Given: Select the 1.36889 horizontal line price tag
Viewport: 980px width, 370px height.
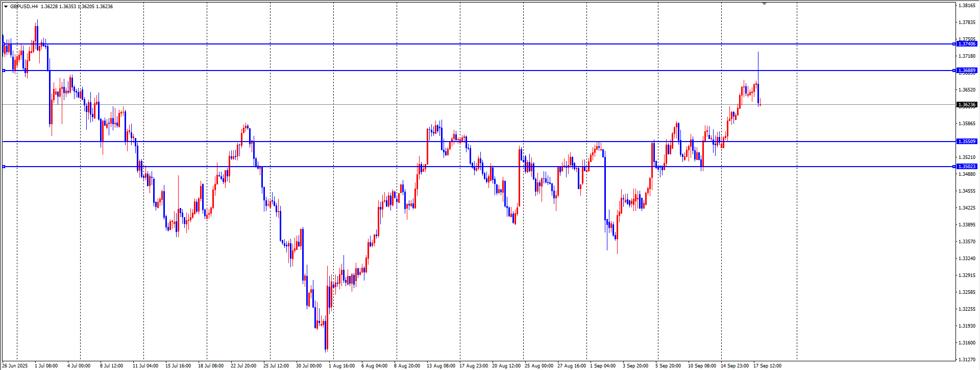Looking at the screenshot, I should coord(966,71).
